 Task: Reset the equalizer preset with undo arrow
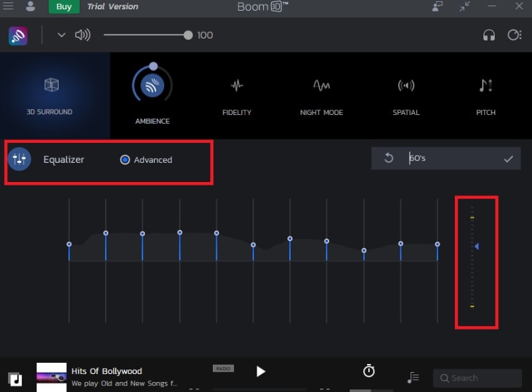[x=389, y=158]
